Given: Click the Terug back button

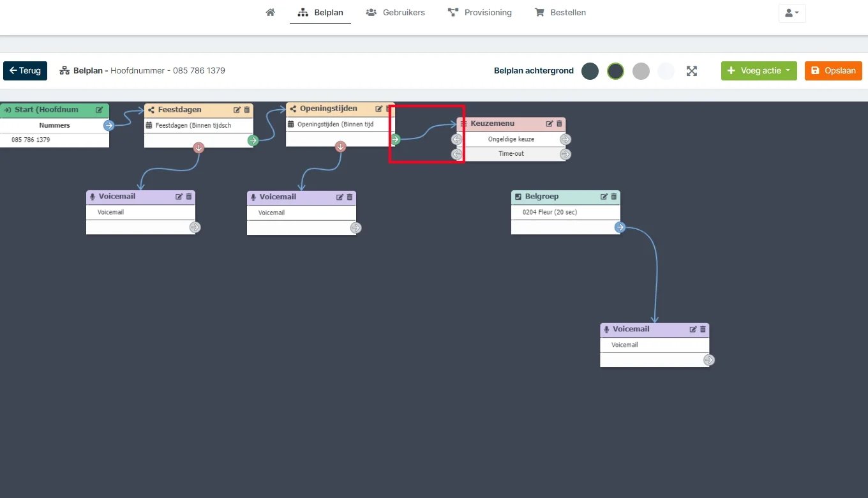Looking at the screenshot, I should pyautogui.click(x=25, y=71).
